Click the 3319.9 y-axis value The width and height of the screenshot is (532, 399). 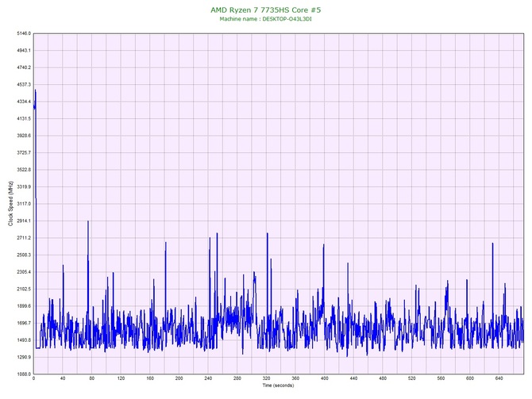[x=24, y=186]
